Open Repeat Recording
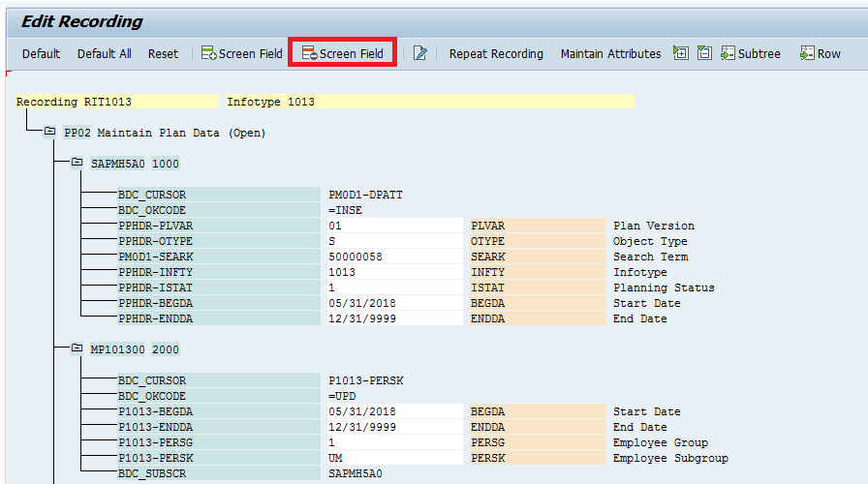The width and height of the screenshot is (868, 484). 496,53
